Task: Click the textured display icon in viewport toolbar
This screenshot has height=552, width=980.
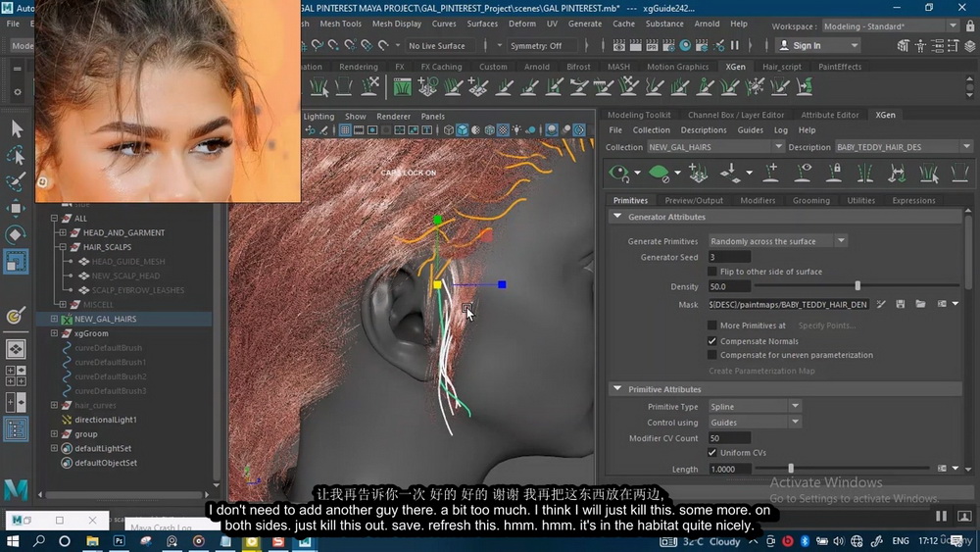Action: click(503, 130)
